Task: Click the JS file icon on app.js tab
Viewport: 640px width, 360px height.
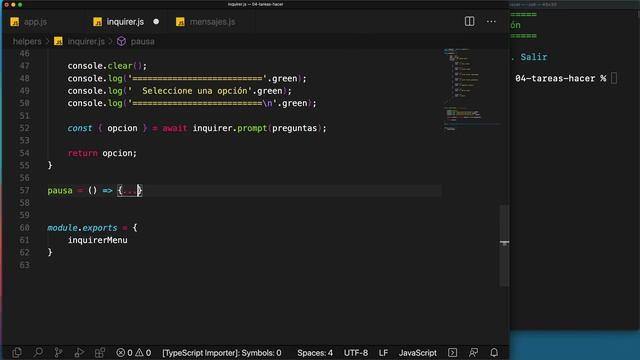Action: 15,22
